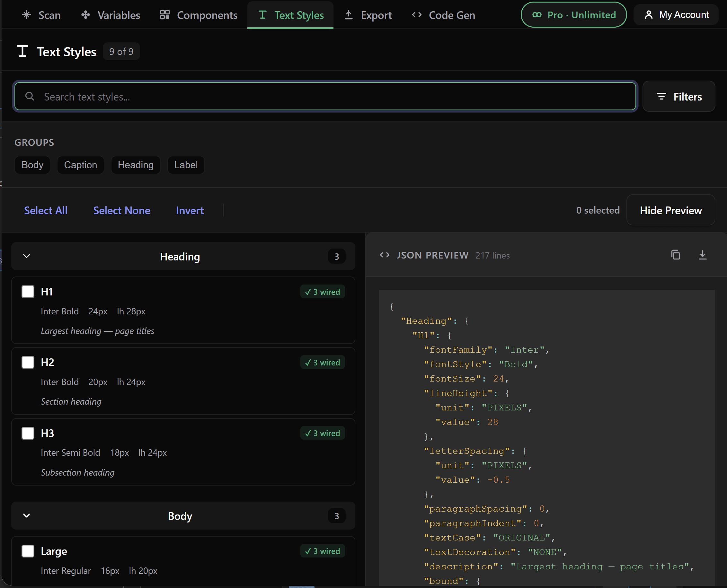Click the Code Gen brackets icon
The height and width of the screenshot is (588, 727).
[417, 14]
